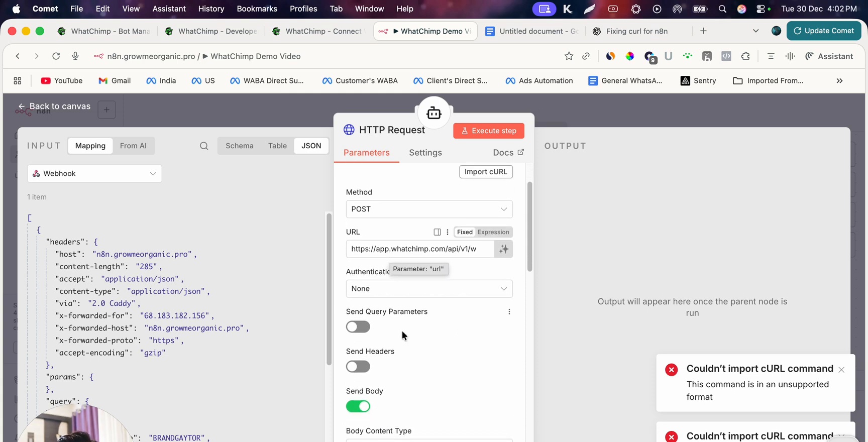This screenshot has width=868, height=442.
Task: Toggle Send Query Parameters switch
Action: [x=358, y=327]
